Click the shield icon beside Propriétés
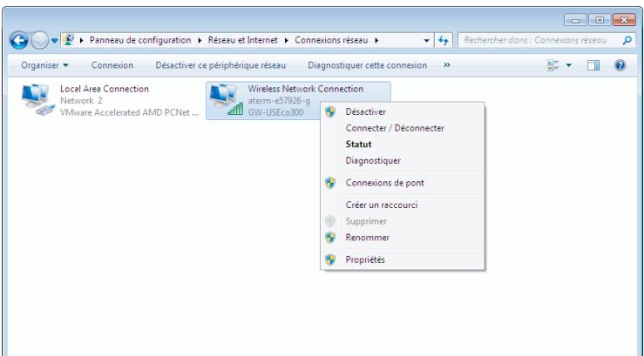The image size is (644, 356). click(330, 259)
